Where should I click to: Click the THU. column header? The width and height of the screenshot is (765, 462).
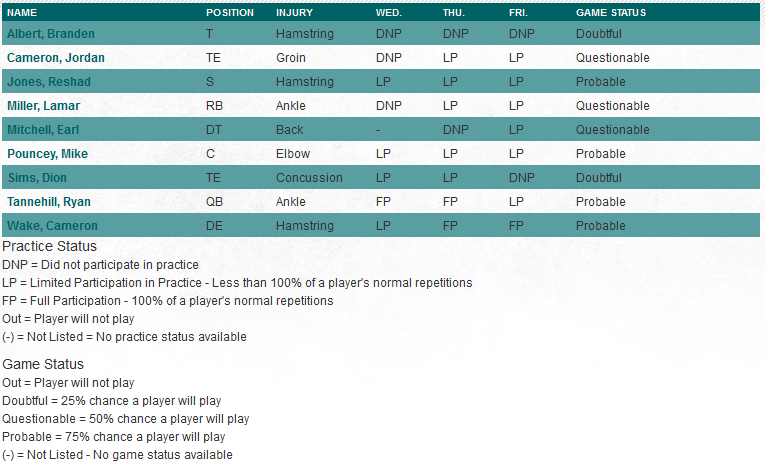click(454, 13)
